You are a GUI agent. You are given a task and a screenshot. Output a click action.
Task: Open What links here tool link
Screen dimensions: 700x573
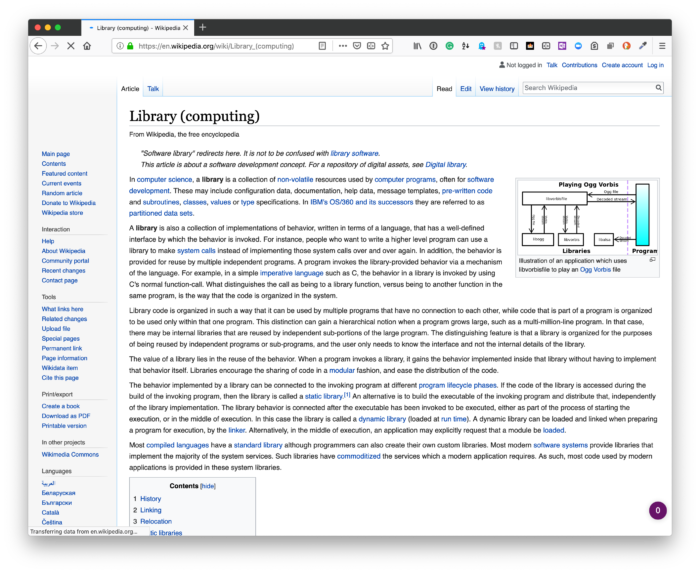(x=62, y=309)
